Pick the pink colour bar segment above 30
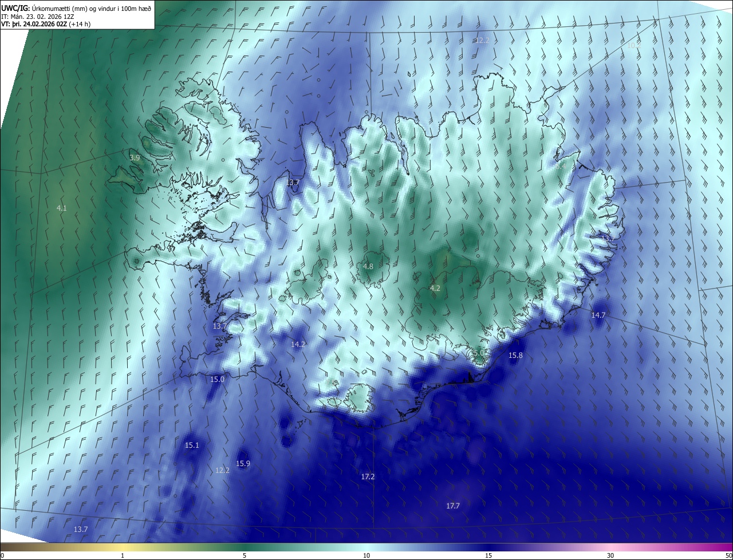 click(x=610, y=547)
